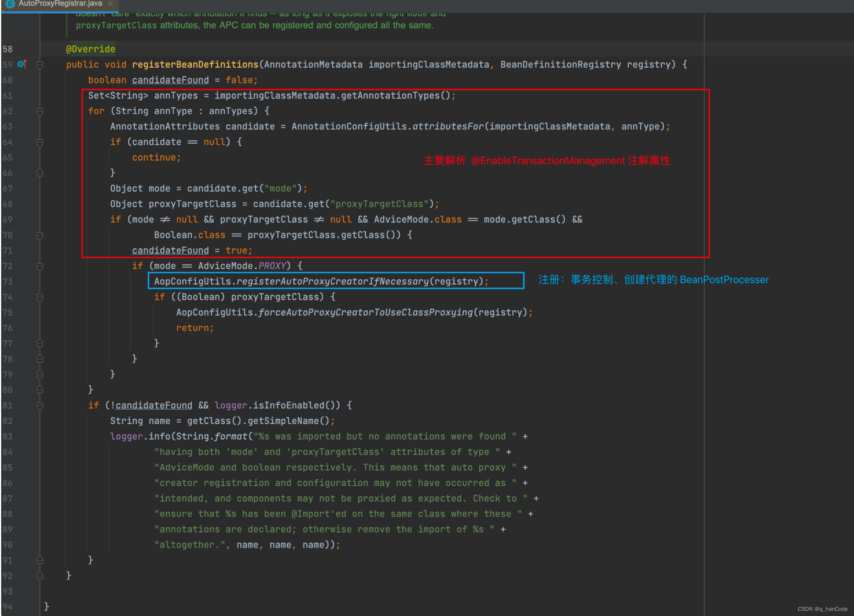854x616 pixels.
Task: Click the fold end marker on line 80
Action: (x=40, y=389)
